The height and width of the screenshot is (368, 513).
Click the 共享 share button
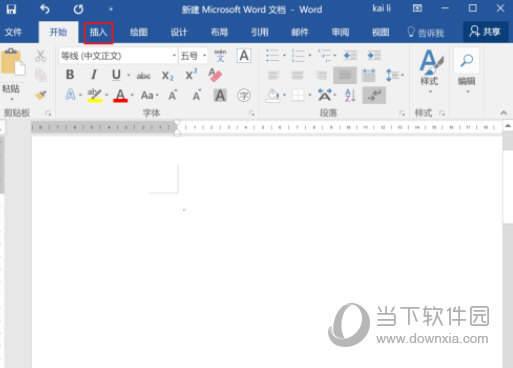tap(485, 32)
